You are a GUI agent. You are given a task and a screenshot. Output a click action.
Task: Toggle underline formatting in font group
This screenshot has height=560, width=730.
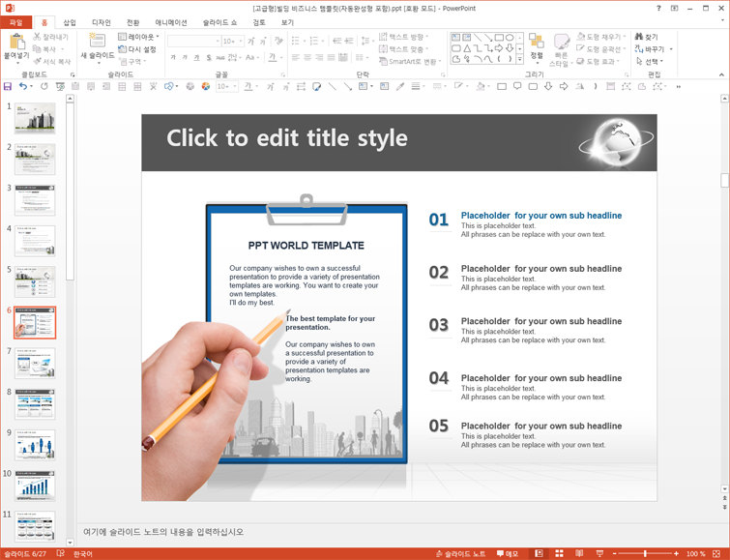(196, 57)
